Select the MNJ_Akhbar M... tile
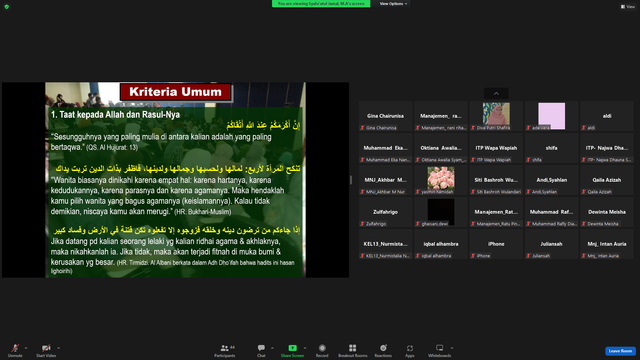Viewport: 640px width, 360px height. pyautogui.click(x=386, y=180)
